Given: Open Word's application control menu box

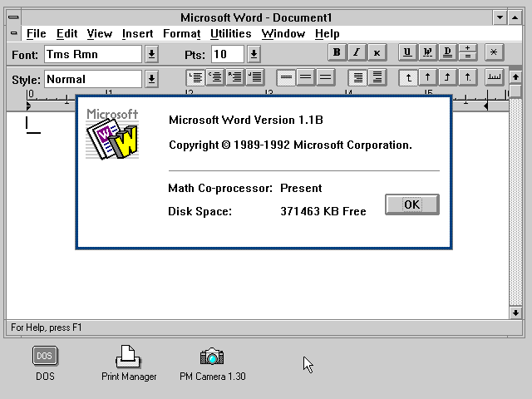Looking at the screenshot, I should coord(13,17).
